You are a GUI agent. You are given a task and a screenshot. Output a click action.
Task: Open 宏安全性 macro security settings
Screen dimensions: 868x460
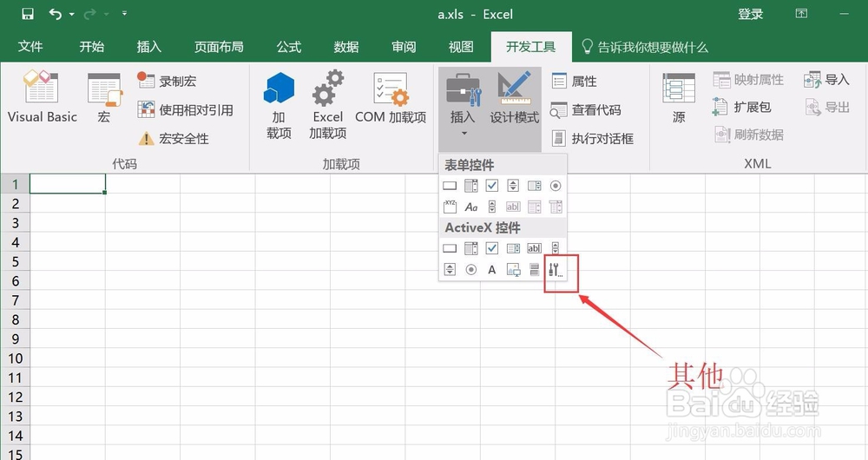(x=174, y=138)
